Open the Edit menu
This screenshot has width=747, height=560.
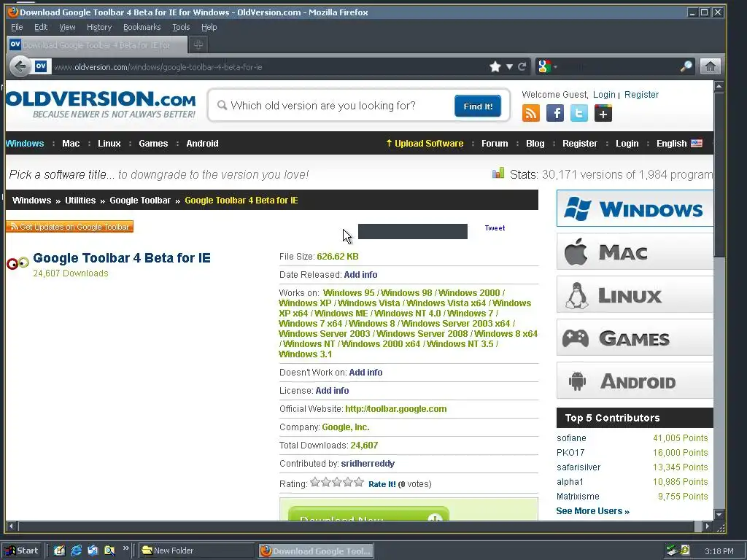[41, 27]
